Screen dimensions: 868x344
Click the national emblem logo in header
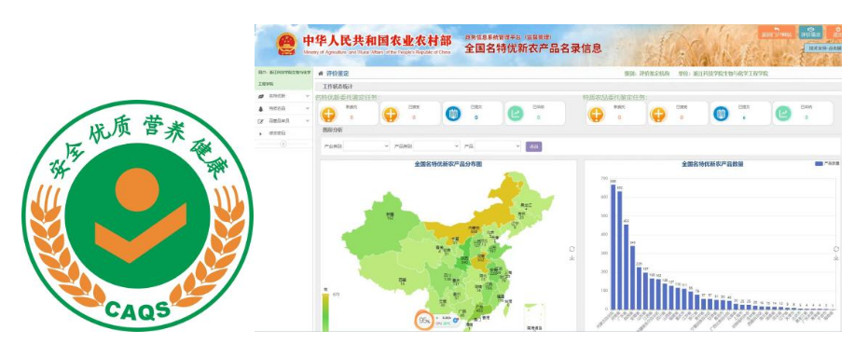point(287,45)
